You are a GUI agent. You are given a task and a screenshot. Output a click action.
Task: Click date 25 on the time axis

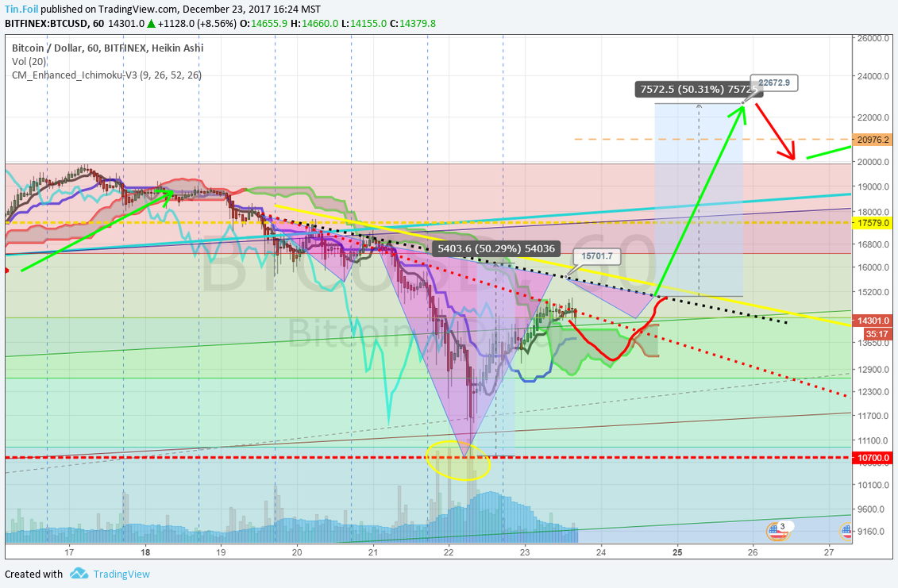(x=677, y=552)
